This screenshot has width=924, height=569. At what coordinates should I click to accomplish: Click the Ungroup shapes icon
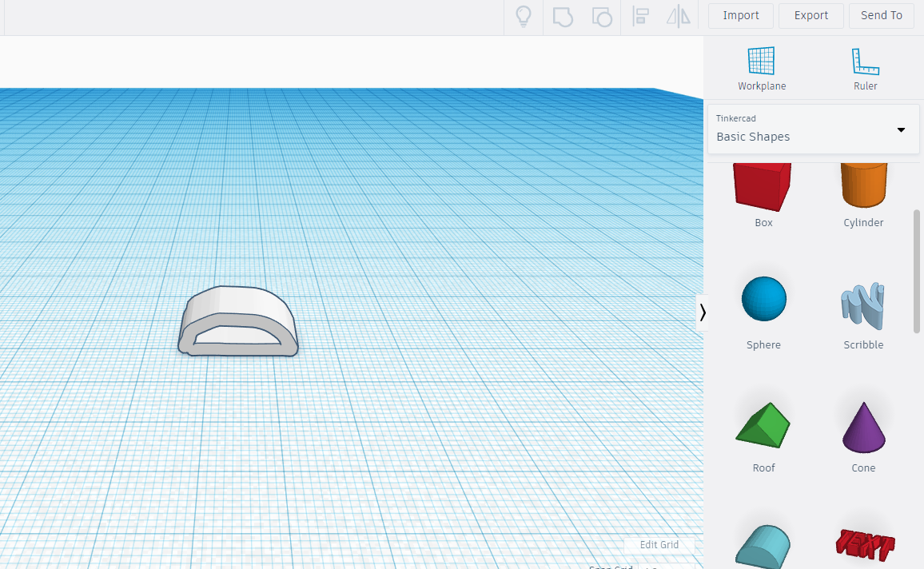(x=602, y=17)
